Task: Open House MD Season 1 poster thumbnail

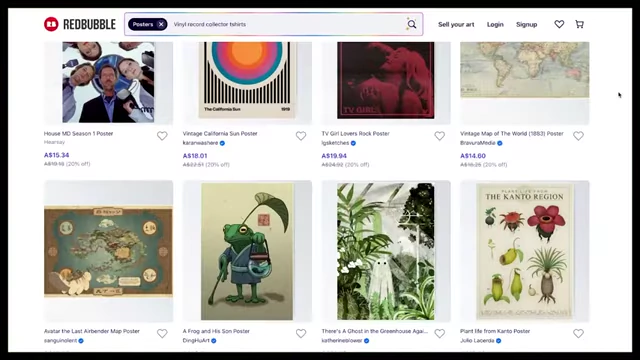Action: pos(108,83)
